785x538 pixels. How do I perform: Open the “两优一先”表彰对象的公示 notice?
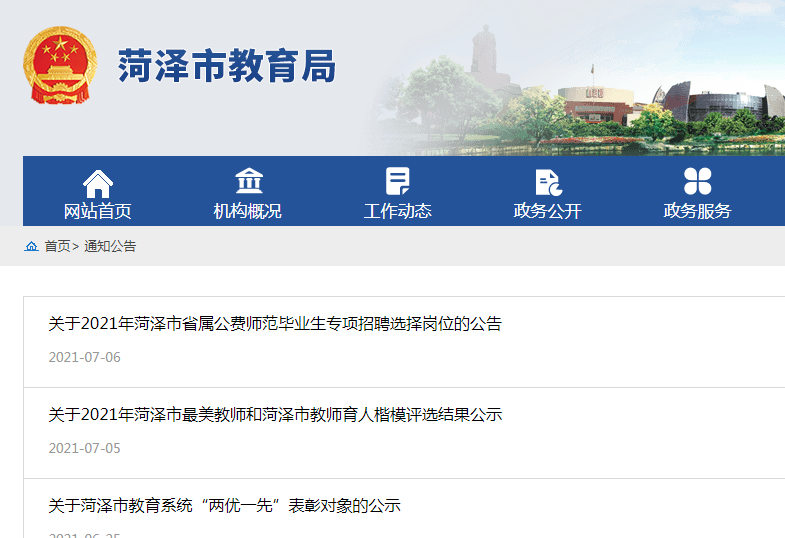(224, 505)
